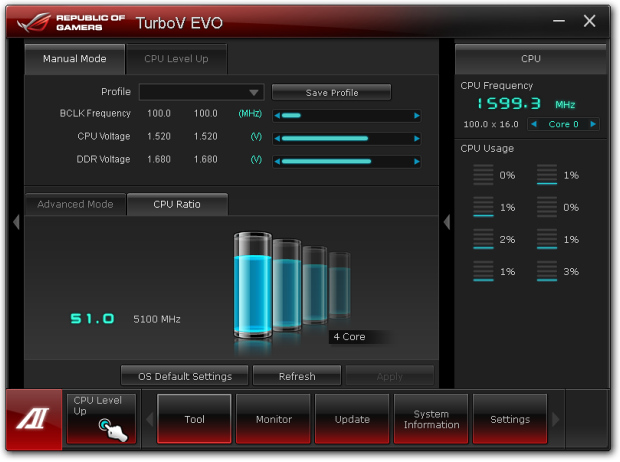This screenshot has height=462, width=620.
Task: Select the CPU Ratio tab
Action: pos(177,204)
